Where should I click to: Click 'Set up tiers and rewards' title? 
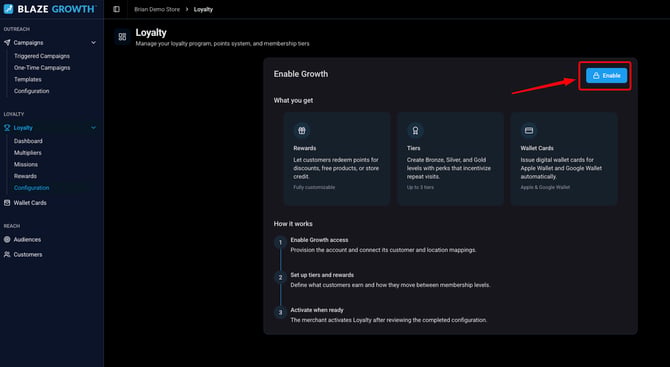pos(322,275)
